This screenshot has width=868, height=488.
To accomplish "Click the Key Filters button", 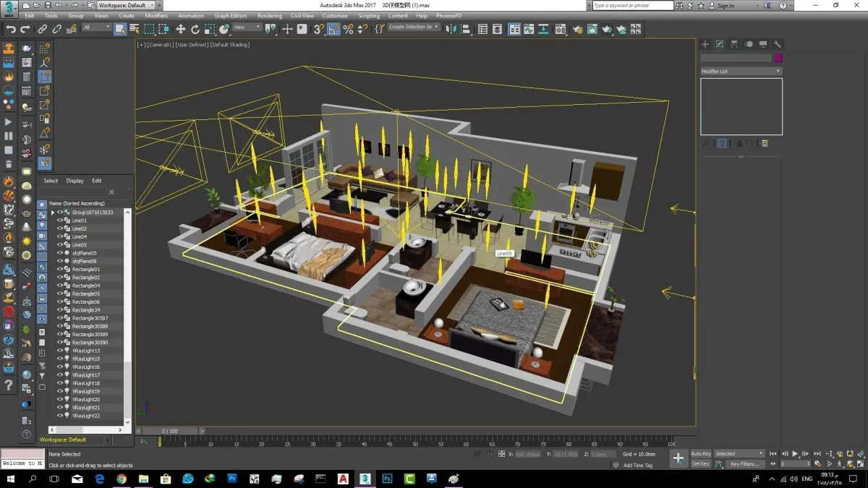I will click(x=744, y=463).
